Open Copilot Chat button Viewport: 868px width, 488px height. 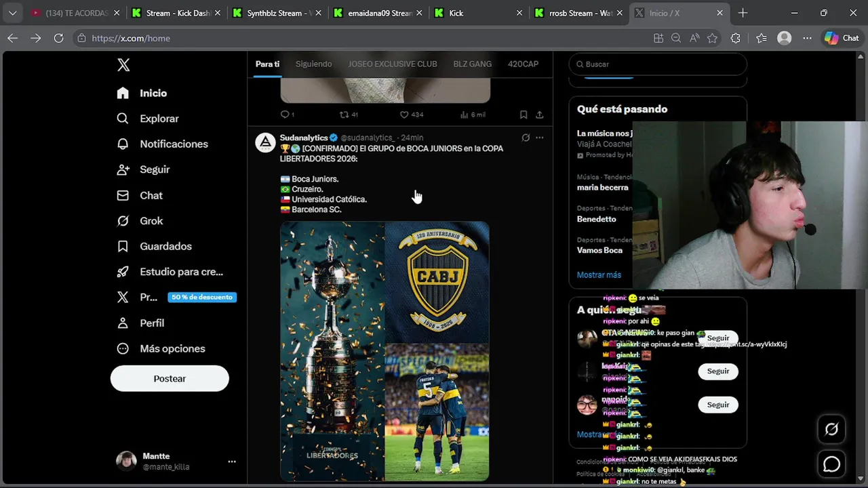tap(842, 38)
